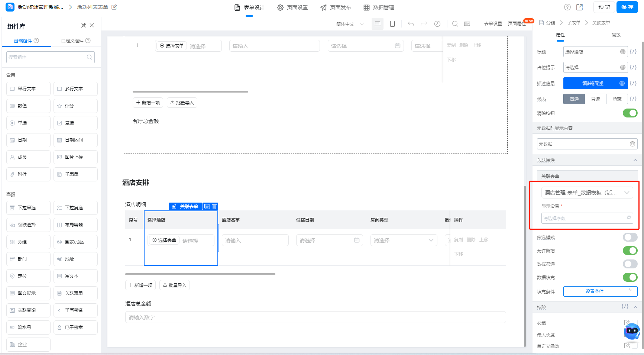644x355 pixels.
Task: Redo the last change
Action: (x=424, y=24)
